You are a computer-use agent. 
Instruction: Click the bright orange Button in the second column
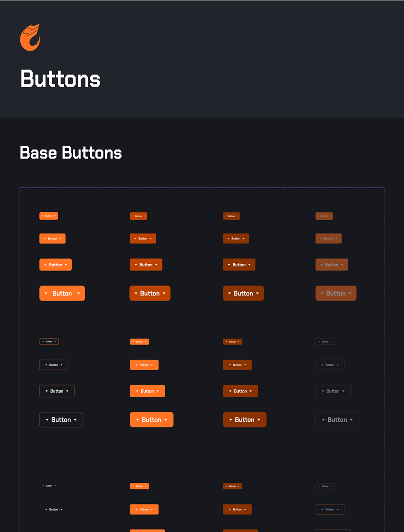coord(151,419)
